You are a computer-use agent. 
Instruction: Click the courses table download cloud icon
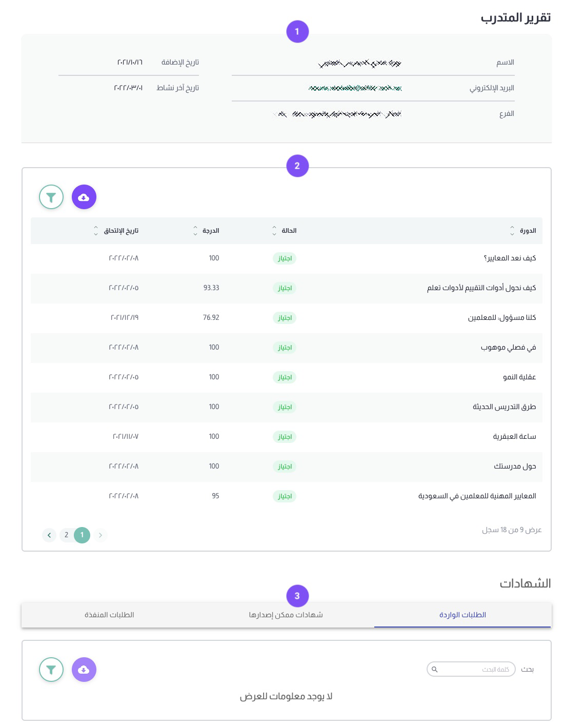pos(84,197)
